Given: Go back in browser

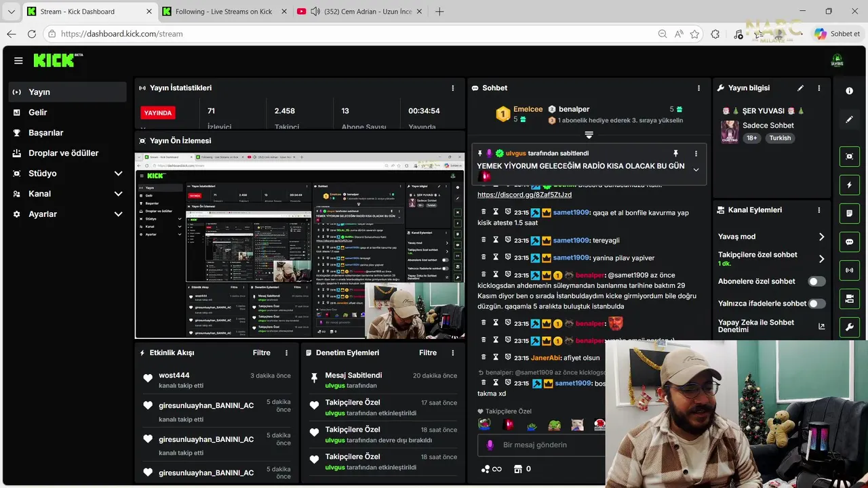Looking at the screenshot, I should (x=12, y=34).
